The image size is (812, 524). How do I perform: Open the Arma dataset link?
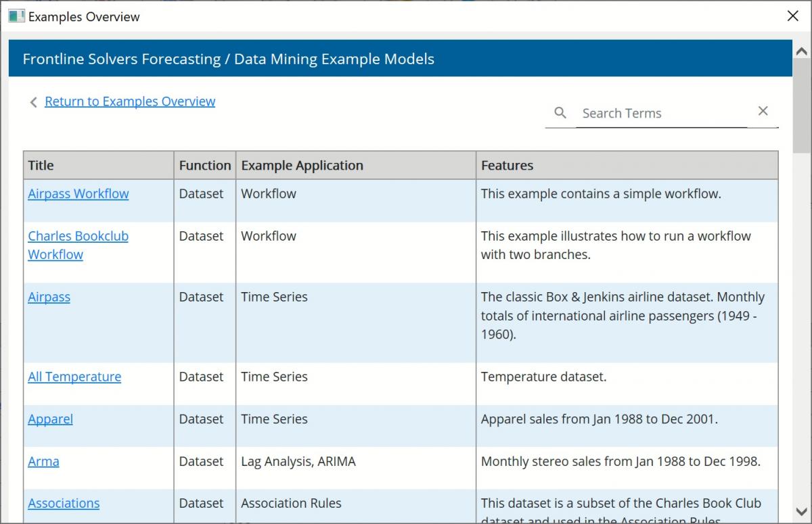[x=43, y=461]
